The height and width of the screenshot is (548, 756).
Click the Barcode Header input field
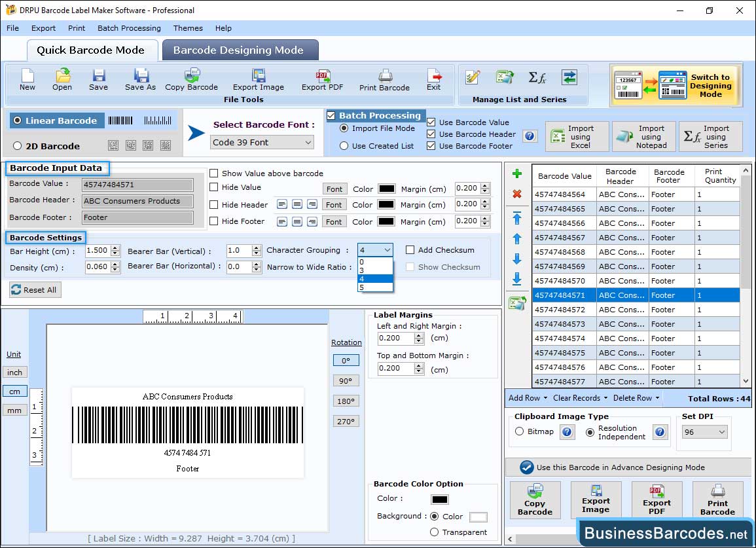click(138, 201)
